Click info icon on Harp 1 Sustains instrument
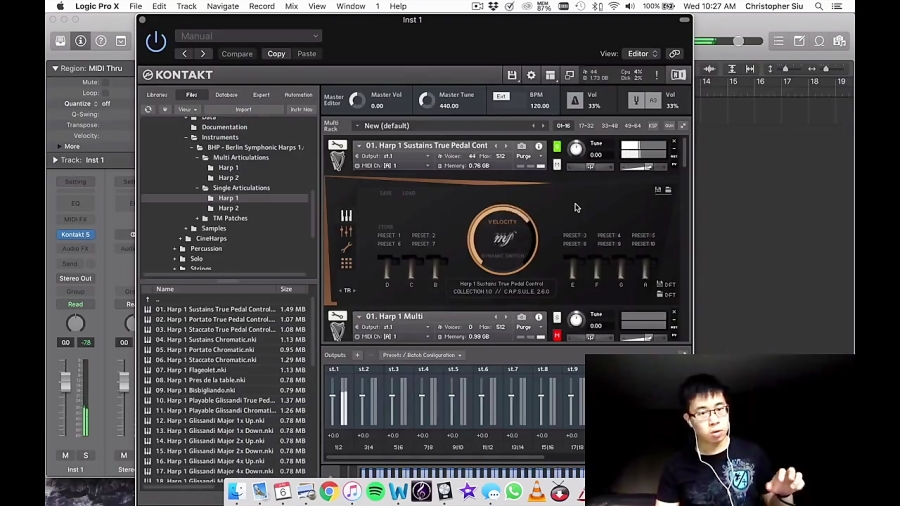 tap(538, 146)
